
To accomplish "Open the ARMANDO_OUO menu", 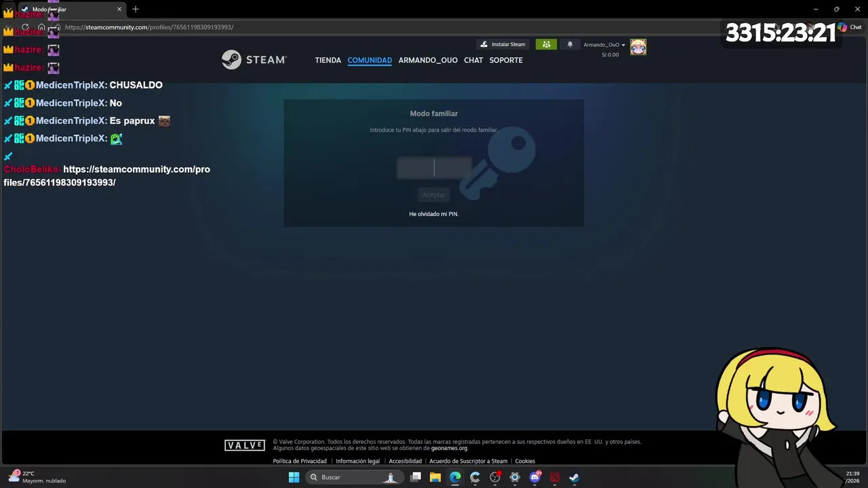I will tap(428, 60).
